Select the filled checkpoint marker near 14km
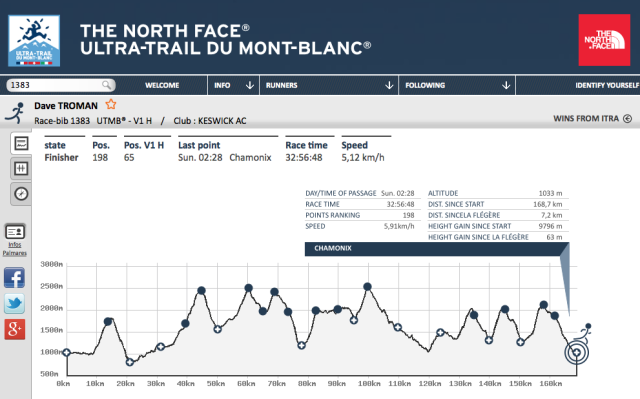Screen dimensions: 640x399 pyautogui.click(x=108, y=321)
